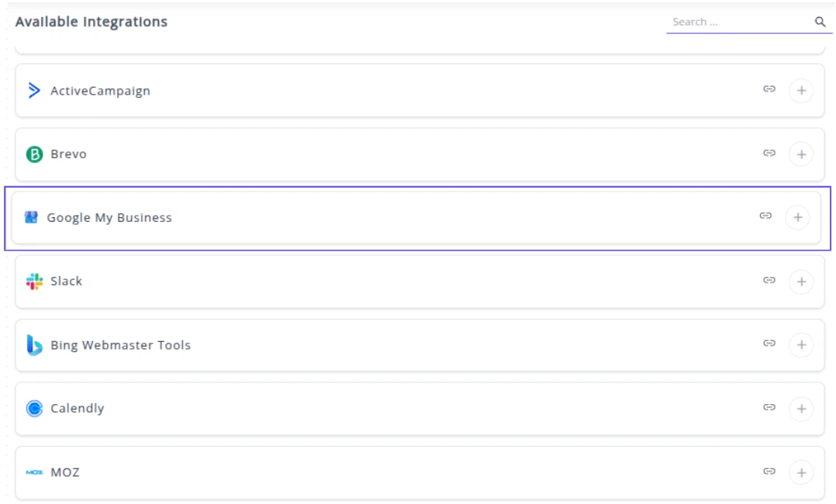Click the link icon for Google My Business
This screenshot has width=836, height=504.
765,216
